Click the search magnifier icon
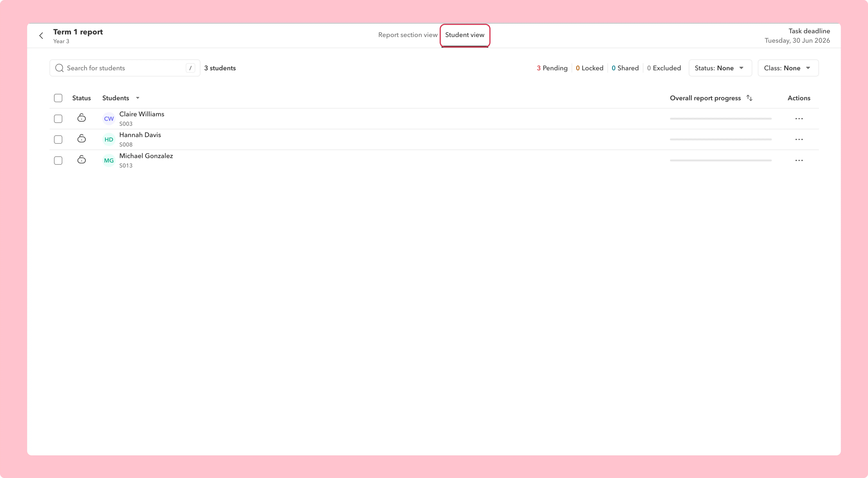This screenshot has width=868, height=478. [x=59, y=68]
